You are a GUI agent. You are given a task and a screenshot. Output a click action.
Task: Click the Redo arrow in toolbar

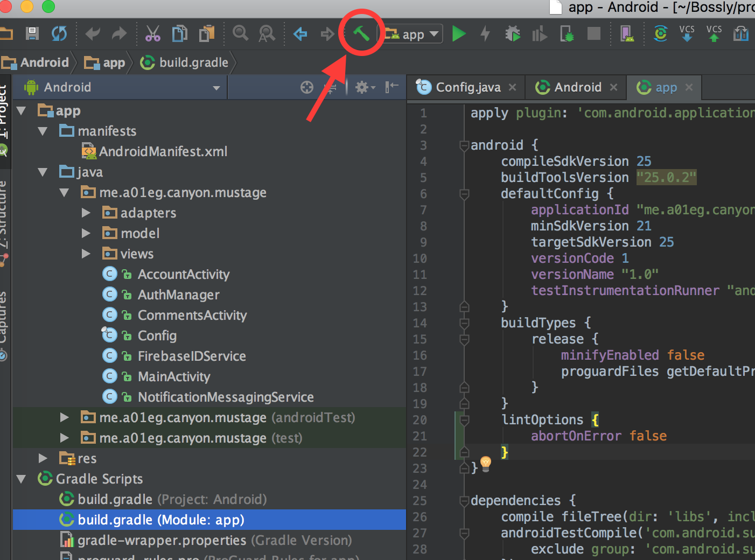pos(119,34)
